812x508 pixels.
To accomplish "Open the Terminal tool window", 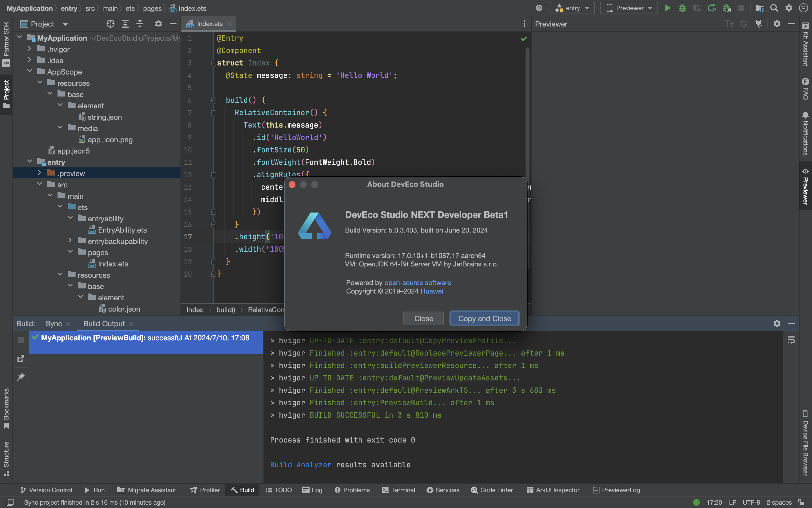I will point(399,490).
